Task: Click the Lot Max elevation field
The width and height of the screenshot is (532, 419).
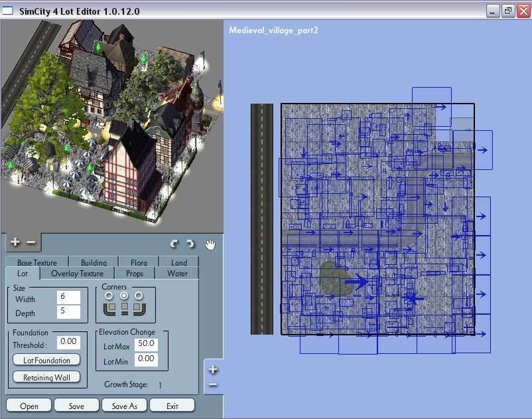Action: coord(146,344)
